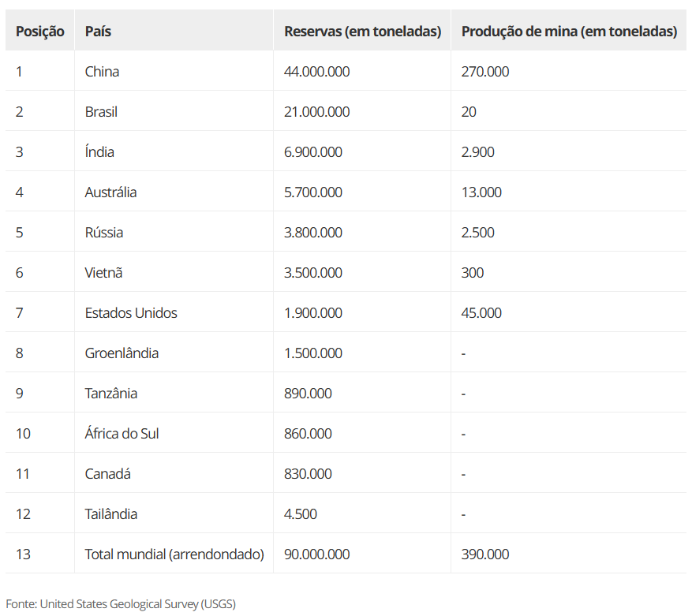
Task: Click the 390.000 world production value
Action: (485, 554)
